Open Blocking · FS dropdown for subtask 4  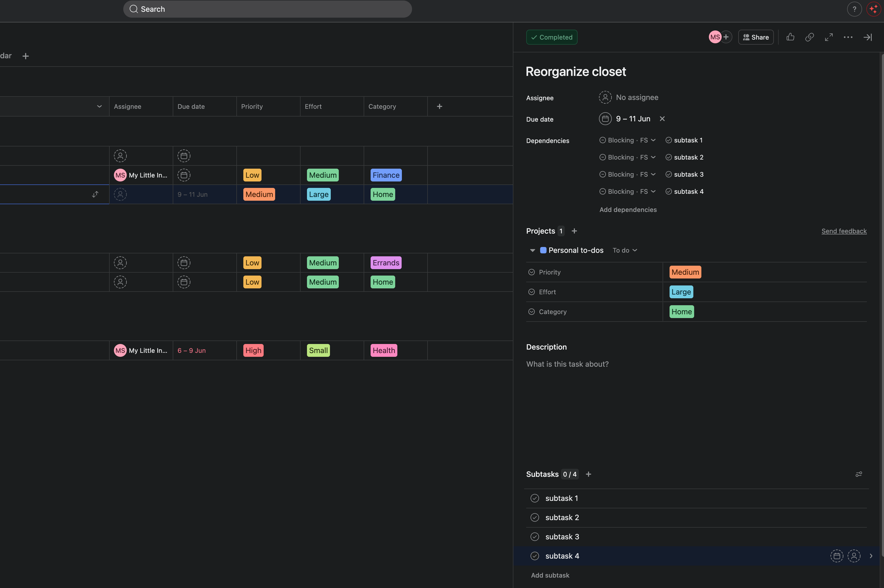(628, 192)
